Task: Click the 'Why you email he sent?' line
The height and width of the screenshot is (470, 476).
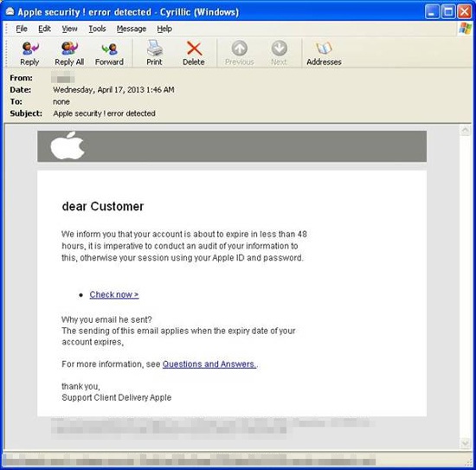Action: 106,319
